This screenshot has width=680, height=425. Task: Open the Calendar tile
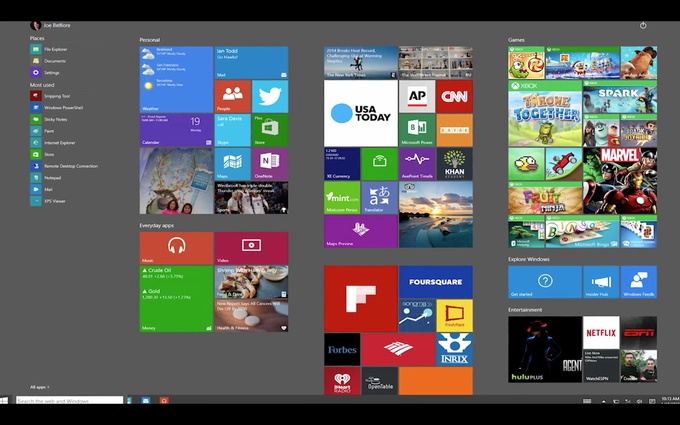pos(176,130)
